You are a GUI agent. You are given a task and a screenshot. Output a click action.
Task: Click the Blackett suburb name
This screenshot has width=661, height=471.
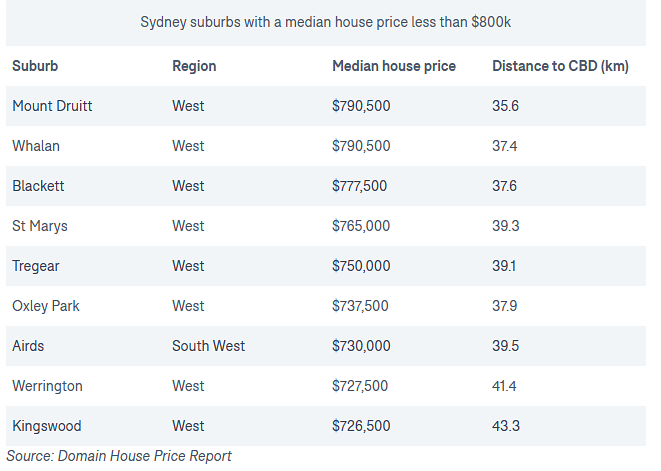click(38, 186)
